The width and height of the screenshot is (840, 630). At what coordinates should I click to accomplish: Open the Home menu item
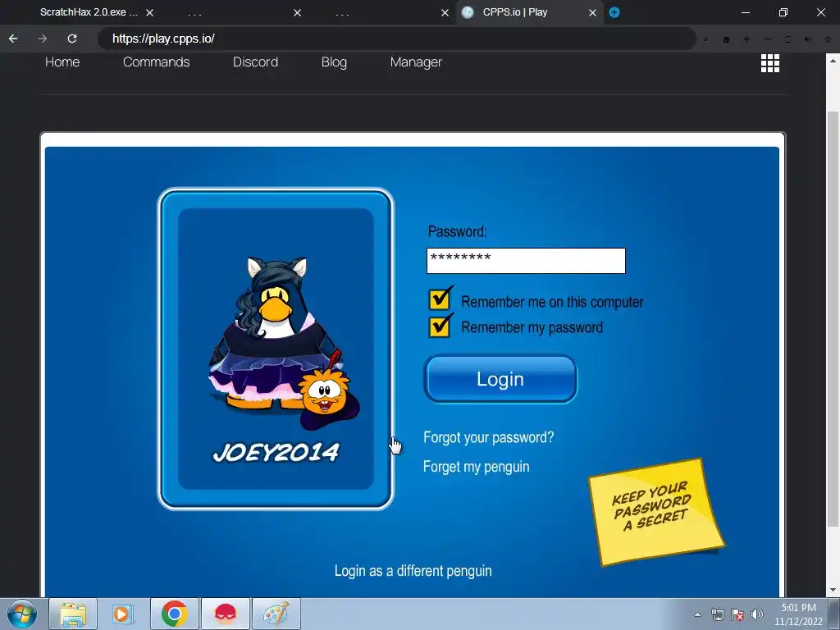62,62
